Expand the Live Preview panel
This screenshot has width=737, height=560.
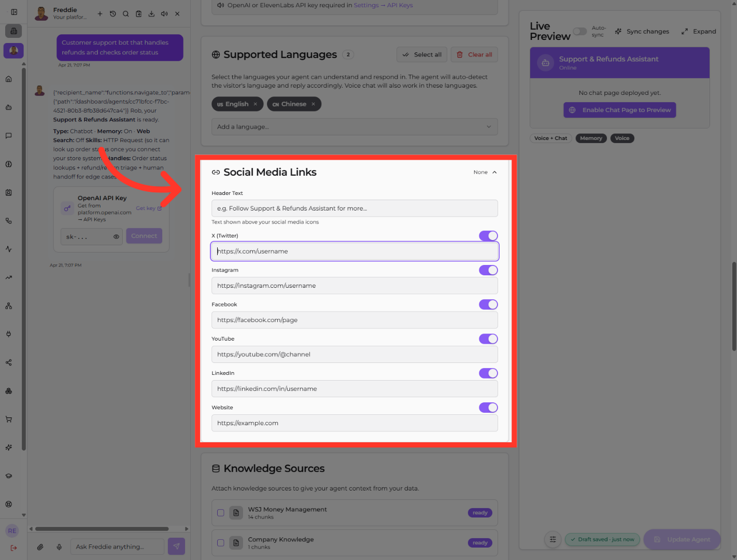[699, 32]
